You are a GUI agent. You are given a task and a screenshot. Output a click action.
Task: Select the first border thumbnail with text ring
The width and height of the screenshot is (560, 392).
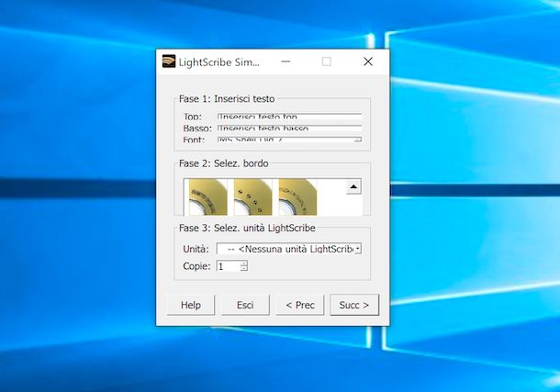(x=207, y=197)
